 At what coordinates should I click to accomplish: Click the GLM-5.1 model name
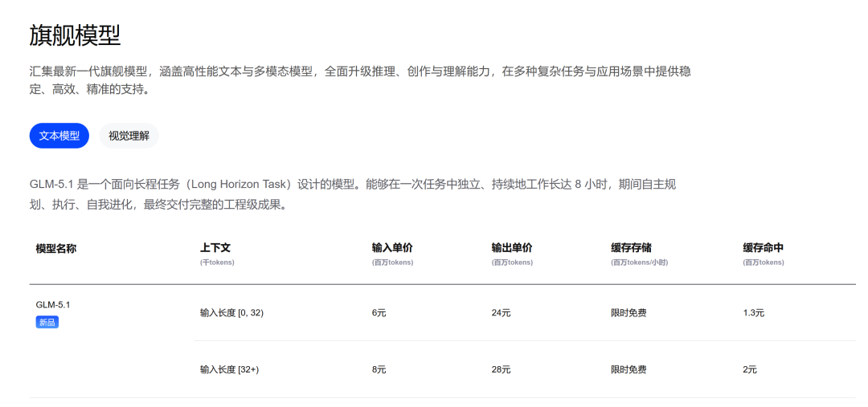[53, 305]
